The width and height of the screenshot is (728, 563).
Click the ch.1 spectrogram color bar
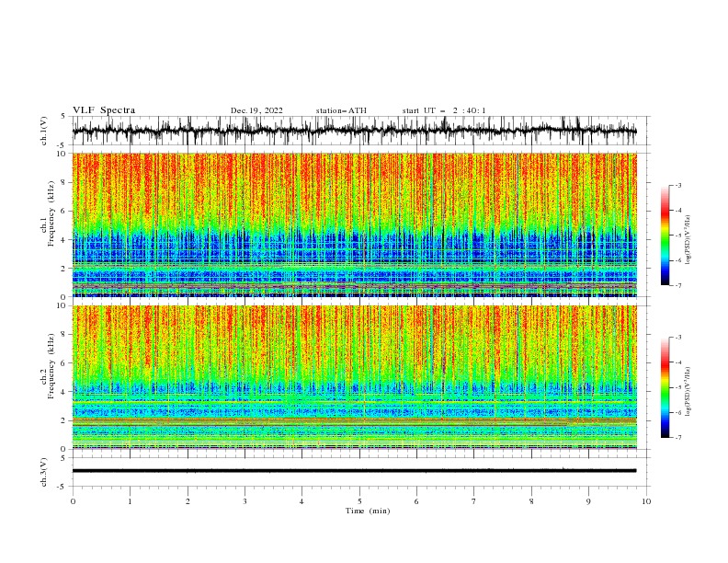(x=665, y=236)
